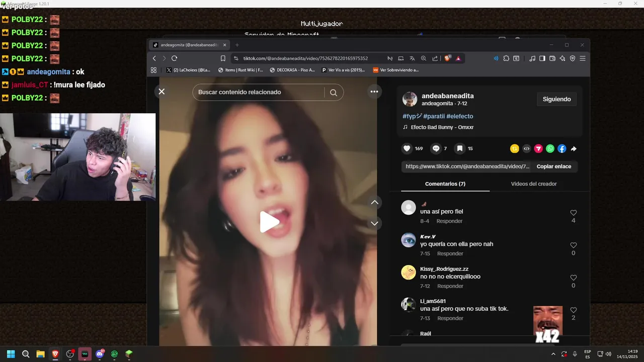The height and width of the screenshot is (362, 644).
Task: Open the browser hamburger menu
Action: tap(582, 58)
